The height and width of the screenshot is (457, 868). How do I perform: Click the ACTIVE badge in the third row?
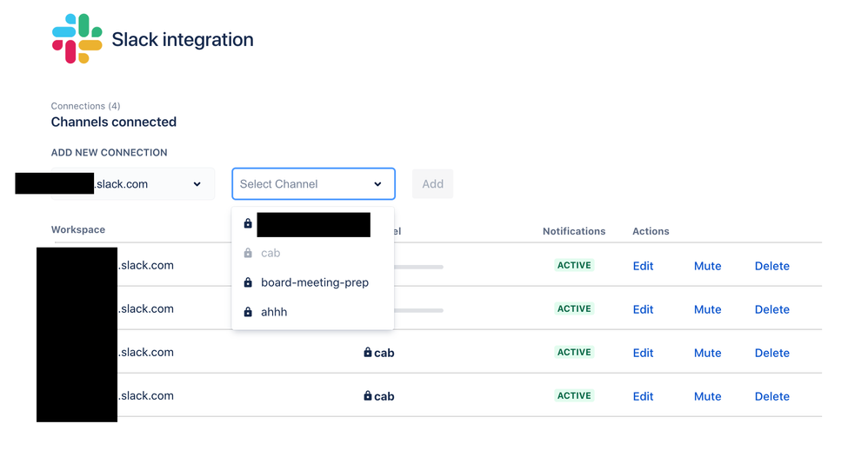(574, 352)
